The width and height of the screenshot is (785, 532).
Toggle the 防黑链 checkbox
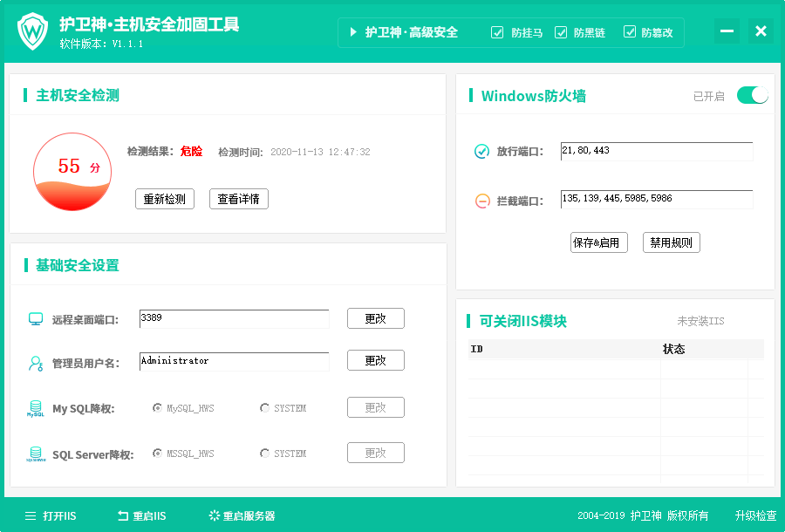(x=561, y=32)
